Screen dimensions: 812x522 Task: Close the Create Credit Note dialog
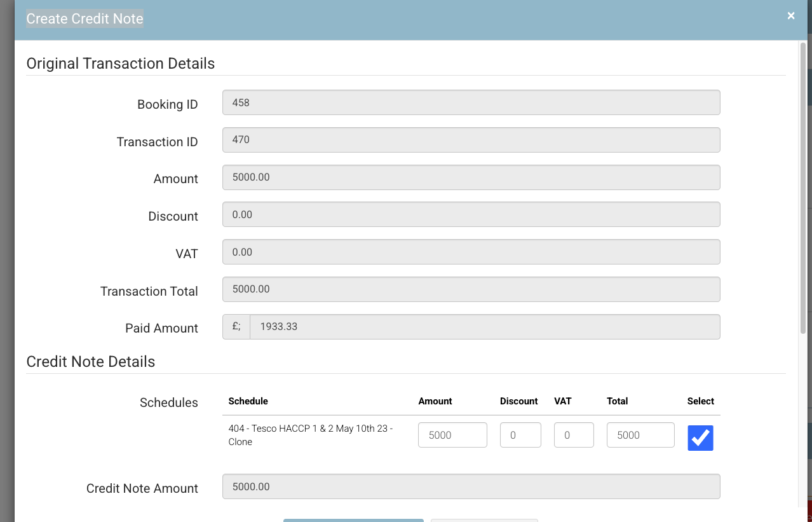[791, 16]
